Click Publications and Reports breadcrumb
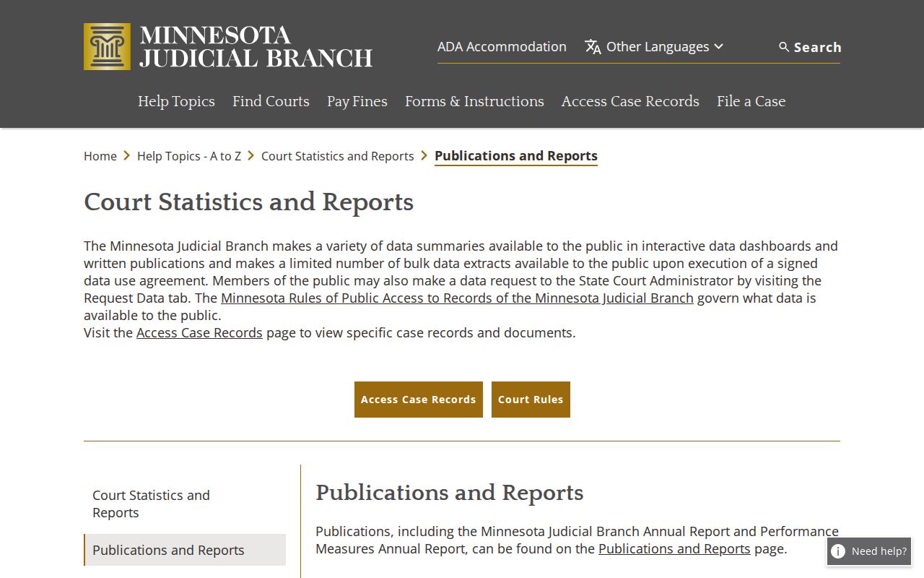 tap(516, 156)
